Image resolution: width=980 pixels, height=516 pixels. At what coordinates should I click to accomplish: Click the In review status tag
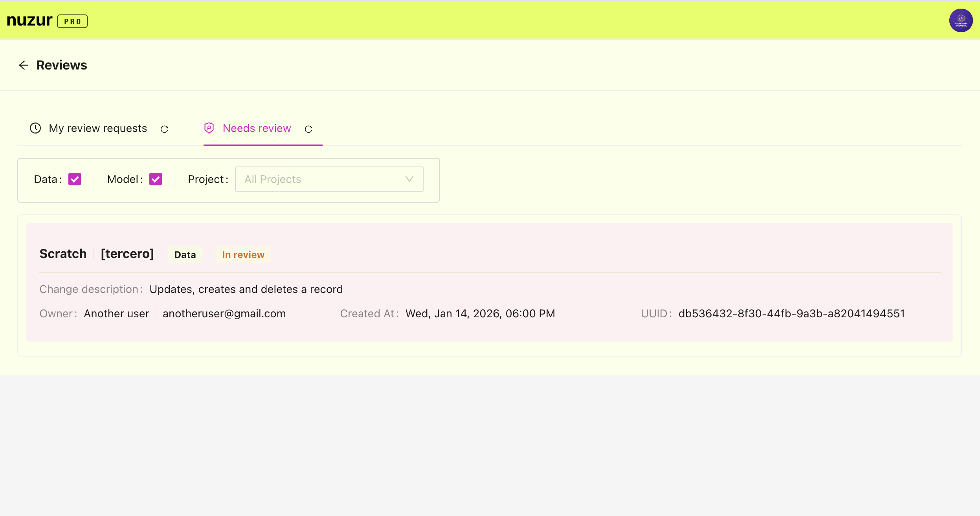[x=243, y=255]
